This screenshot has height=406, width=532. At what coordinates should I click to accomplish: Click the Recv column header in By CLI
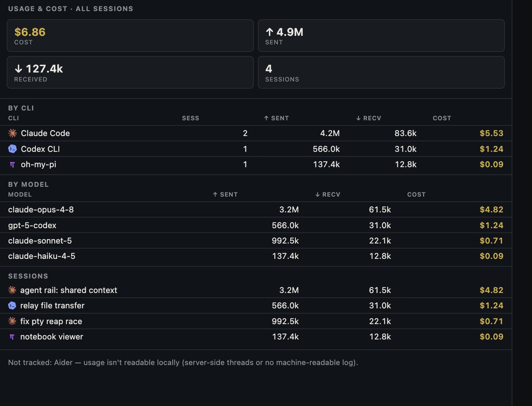click(x=368, y=118)
